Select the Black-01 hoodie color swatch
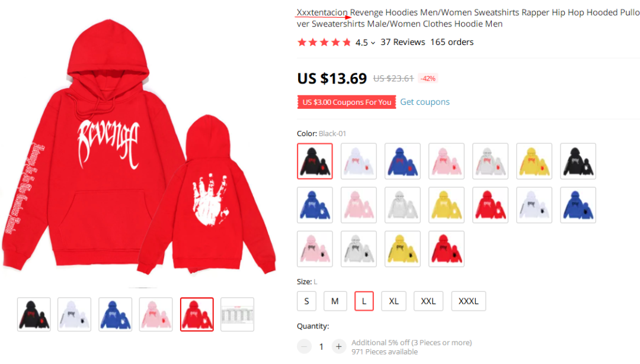Image resolution: width=640 pixels, height=364 pixels. tap(315, 161)
